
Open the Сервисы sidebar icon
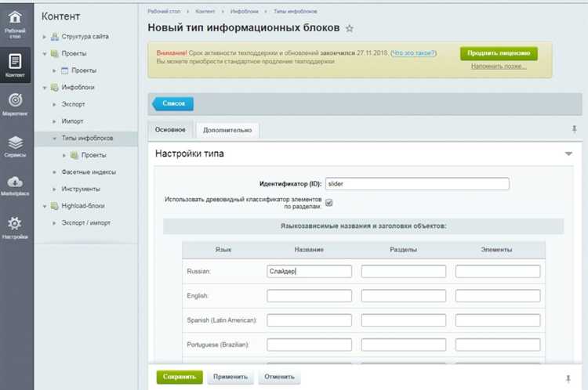tap(15, 146)
